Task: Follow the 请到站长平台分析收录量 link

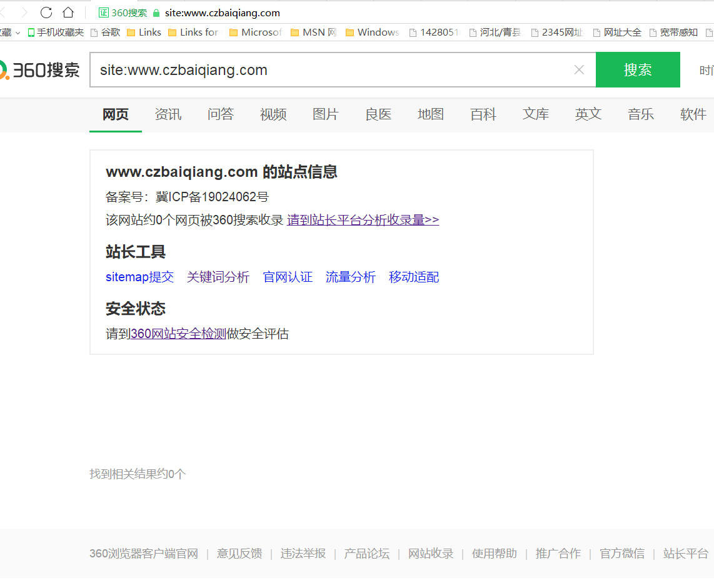Action: pos(361,220)
